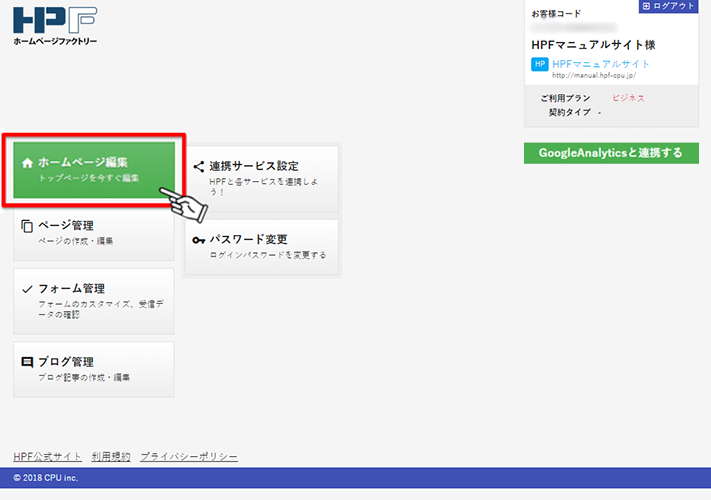Open ホームページ編集 green tile
This screenshot has width=711, height=500.
click(94, 170)
